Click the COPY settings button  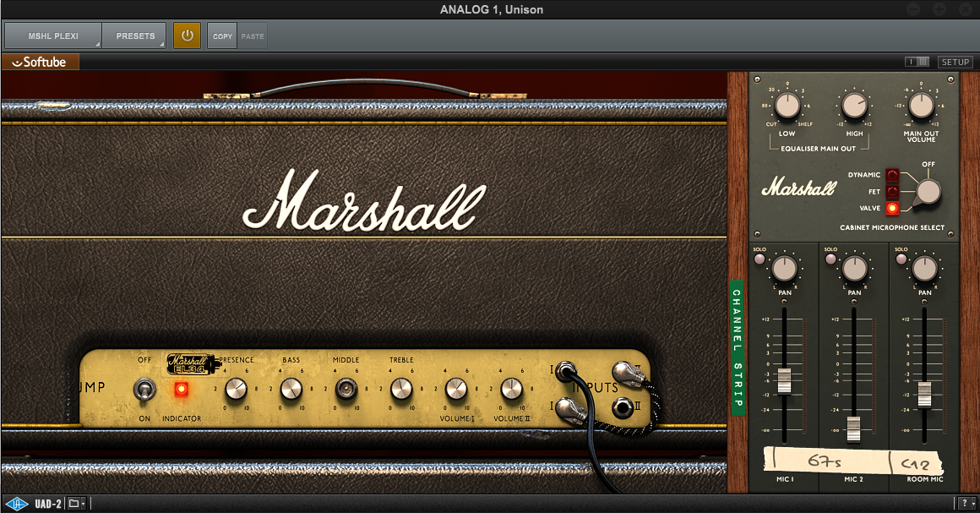222,36
